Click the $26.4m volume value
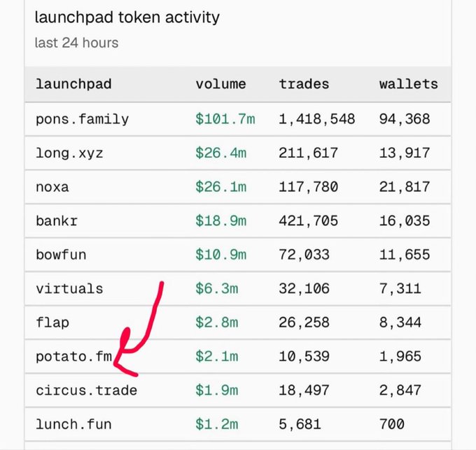The width and height of the screenshot is (476, 450). [220, 153]
